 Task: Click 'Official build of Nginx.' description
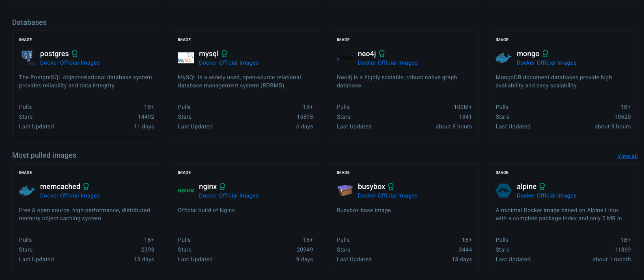point(207,210)
